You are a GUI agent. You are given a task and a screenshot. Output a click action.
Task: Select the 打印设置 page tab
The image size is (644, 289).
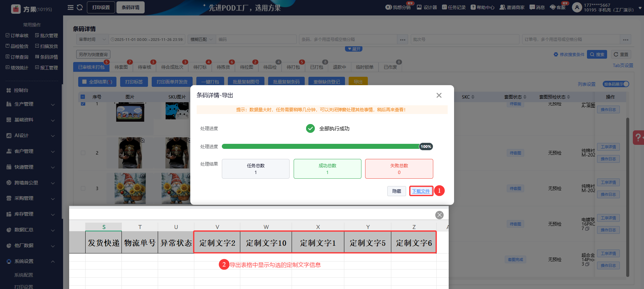point(101,7)
